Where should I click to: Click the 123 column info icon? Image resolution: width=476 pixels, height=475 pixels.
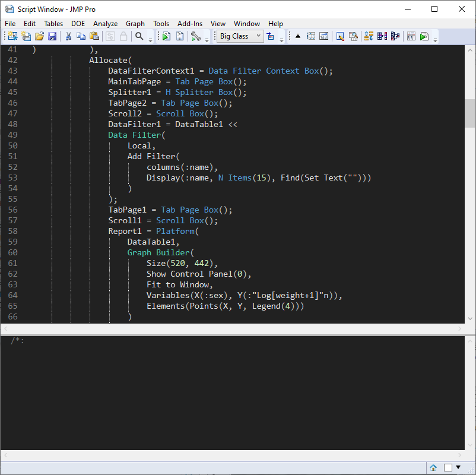coord(323,36)
